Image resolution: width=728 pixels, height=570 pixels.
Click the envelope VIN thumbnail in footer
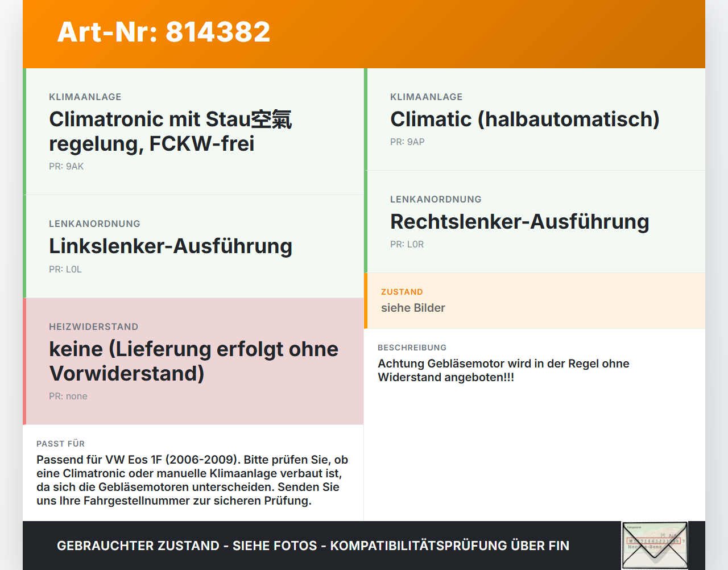(655, 545)
